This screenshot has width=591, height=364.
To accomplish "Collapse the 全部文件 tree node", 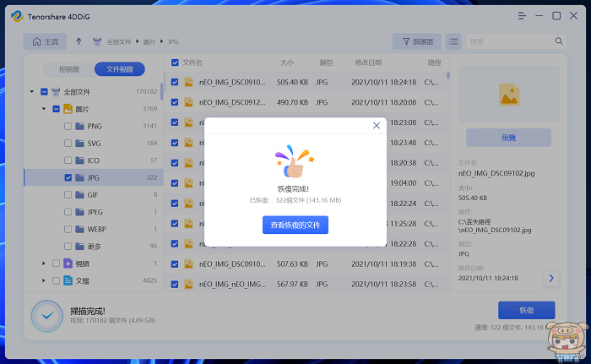I will tap(32, 91).
